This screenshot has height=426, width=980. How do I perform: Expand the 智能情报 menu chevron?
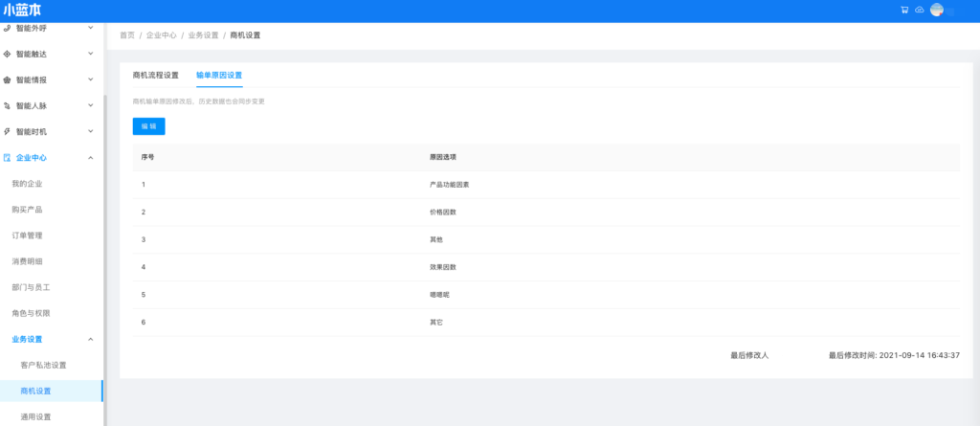coord(91,79)
